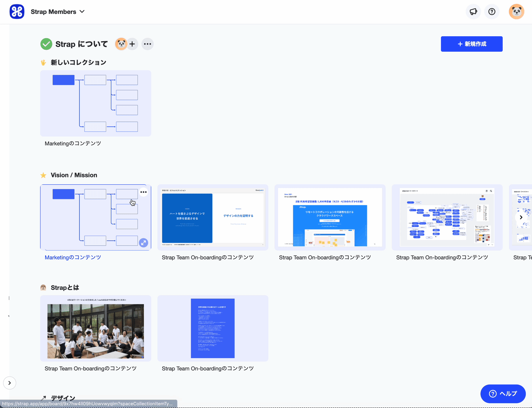The height and width of the screenshot is (408, 532).
Task: Open the mind map diagram thumbnail
Action: (447, 217)
